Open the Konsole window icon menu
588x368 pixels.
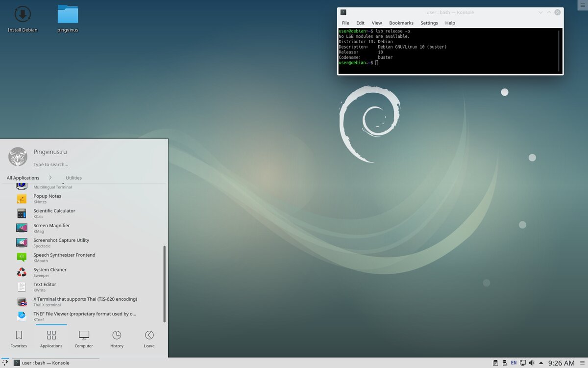click(343, 12)
